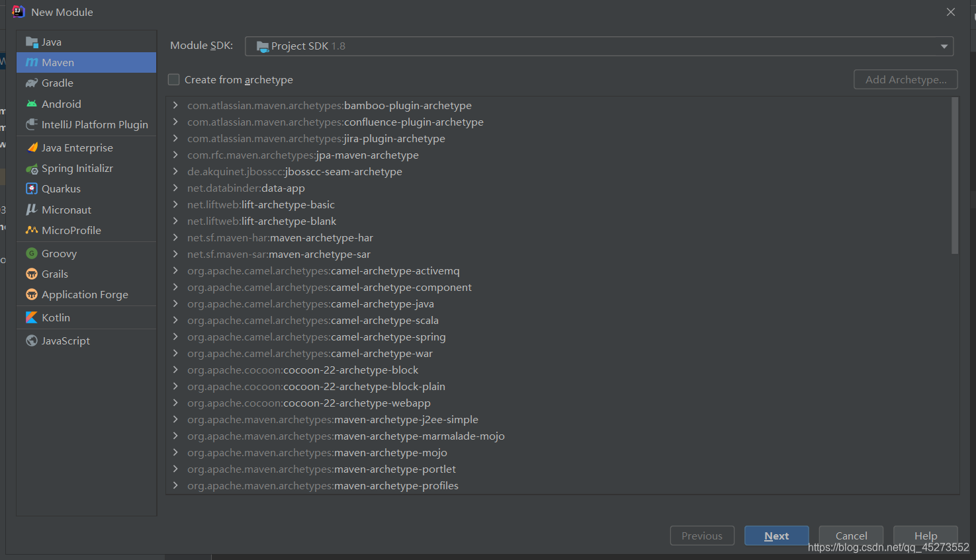
Task: Expand lift-archetype-basic node
Action: point(175,204)
